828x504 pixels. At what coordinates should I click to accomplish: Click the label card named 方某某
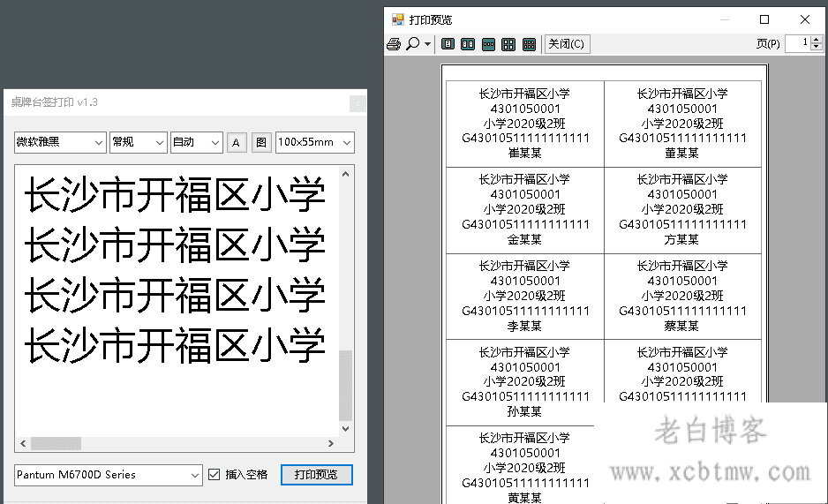click(682, 210)
